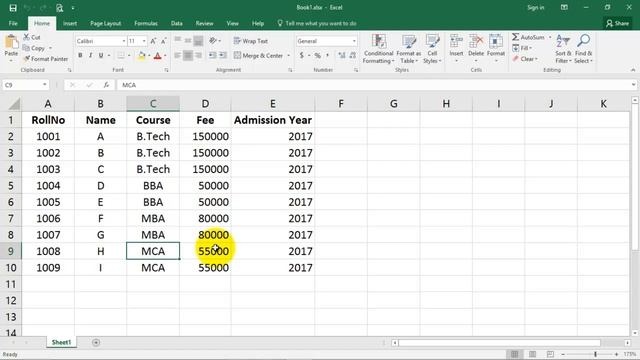Collapse the ribbon
The height and width of the screenshot is (360, 640).
coord(633,70)
